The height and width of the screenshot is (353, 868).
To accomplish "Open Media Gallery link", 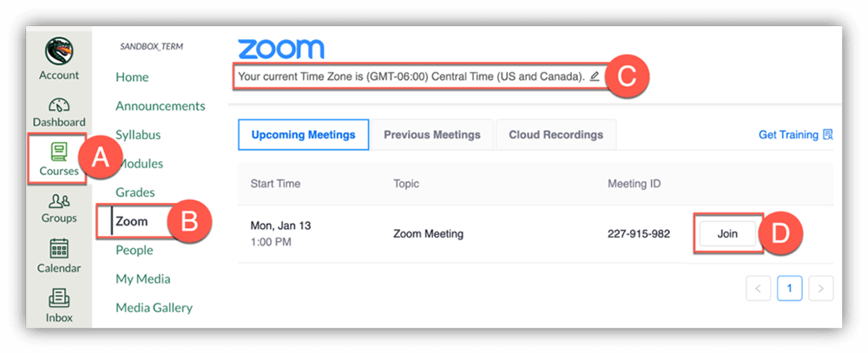I will pyautogui.click(x=154, y=307).
